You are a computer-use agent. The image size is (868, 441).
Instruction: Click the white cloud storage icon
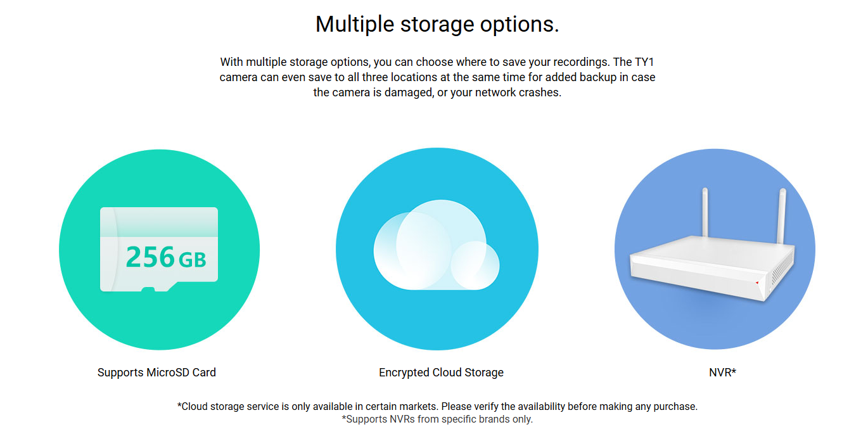tap(436, 246)
